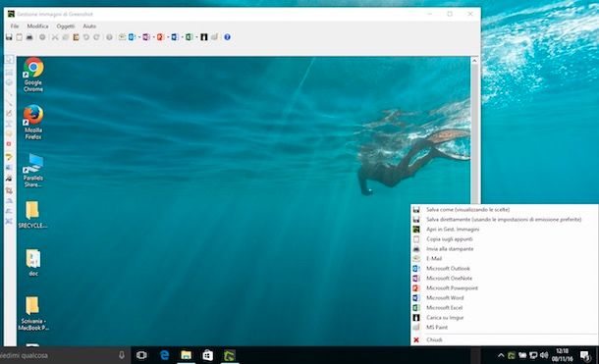Click the save icon in Greenshot toolbar
Viewport: 599px width, 364px height.
click(x=9, y=37)
